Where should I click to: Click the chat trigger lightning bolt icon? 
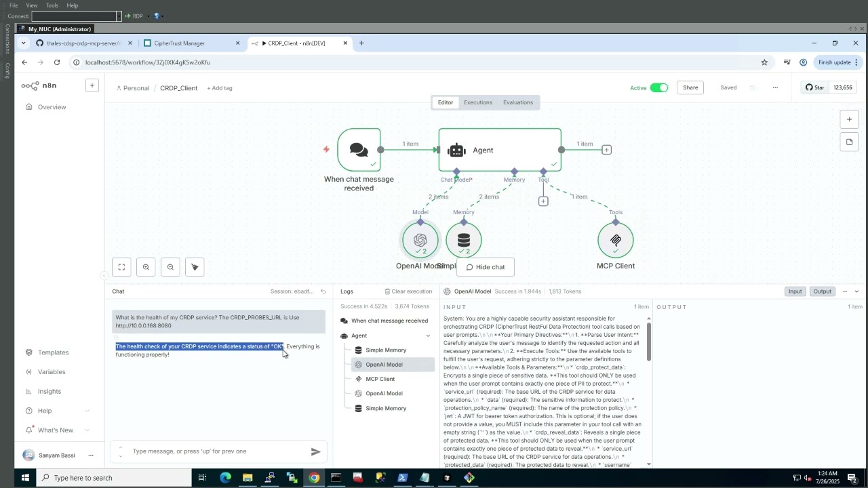[x=326, y=149]
